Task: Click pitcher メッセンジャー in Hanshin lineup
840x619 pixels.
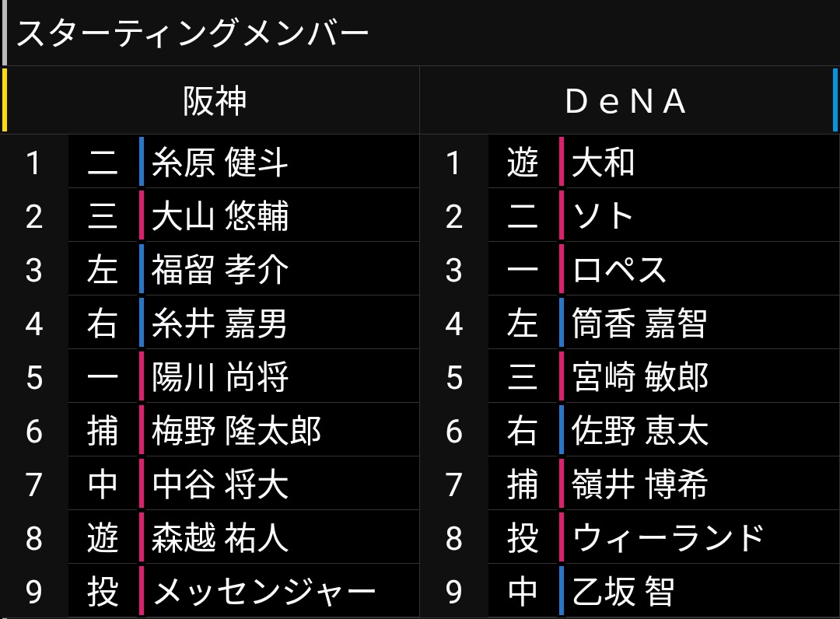Action: tap(264, 592)
